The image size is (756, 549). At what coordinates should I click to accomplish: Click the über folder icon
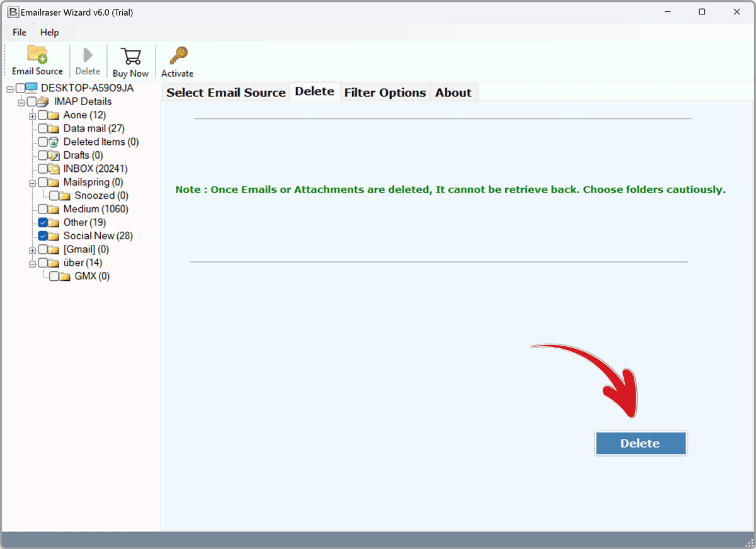coord(54,263)
